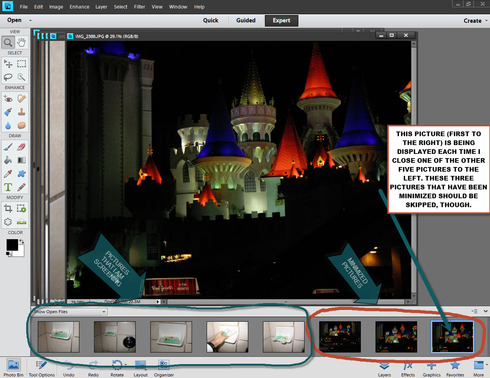
Task: Open the Filter menu
Action: 139,7
